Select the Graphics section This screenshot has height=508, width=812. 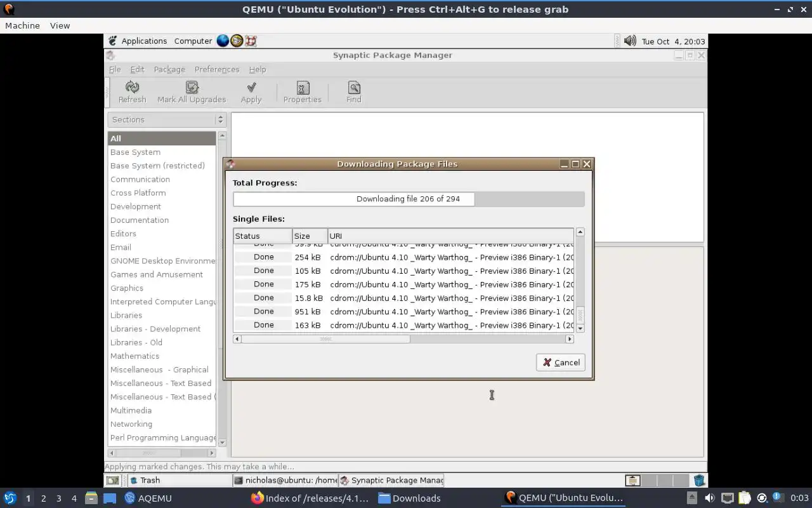pos(162,288)
